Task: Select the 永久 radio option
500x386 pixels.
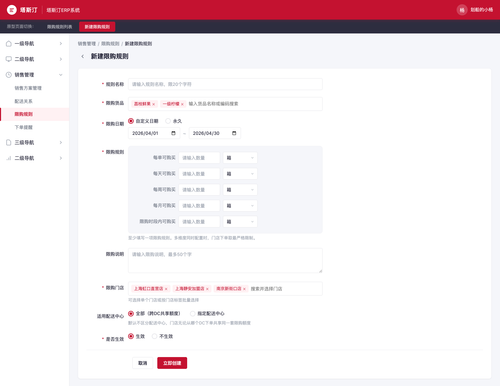Action: [x=168, y=121]
